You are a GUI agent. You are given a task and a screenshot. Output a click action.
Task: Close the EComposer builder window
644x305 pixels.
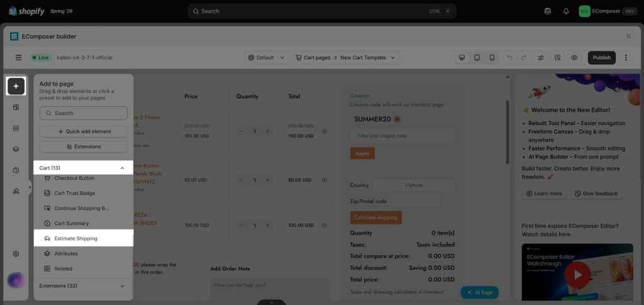pyautogui.click(x=628, y=36)
